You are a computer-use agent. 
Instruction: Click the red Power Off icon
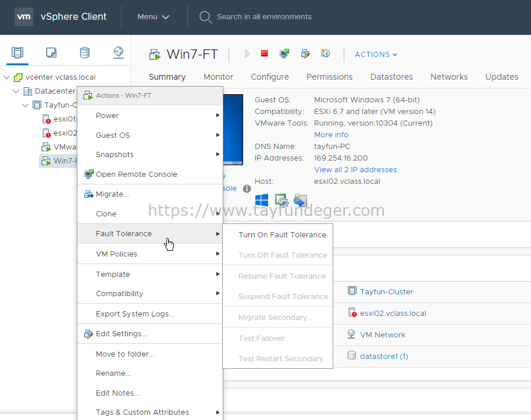click(x=265, y=53)
